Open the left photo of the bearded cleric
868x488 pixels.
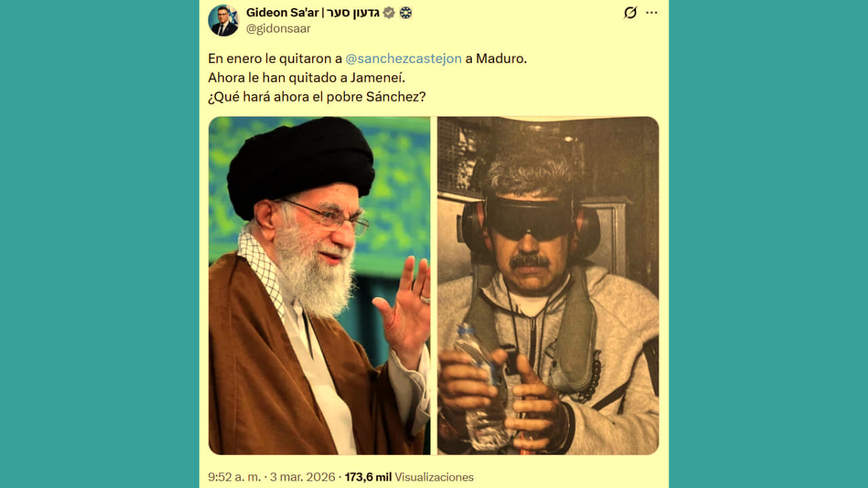[x=319, y=285]
